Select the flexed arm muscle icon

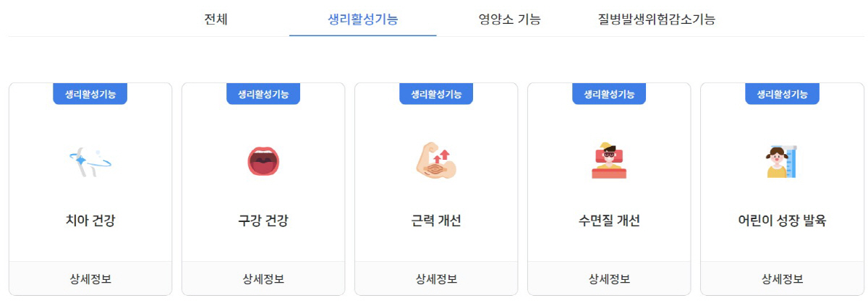[x=436, y=162]
